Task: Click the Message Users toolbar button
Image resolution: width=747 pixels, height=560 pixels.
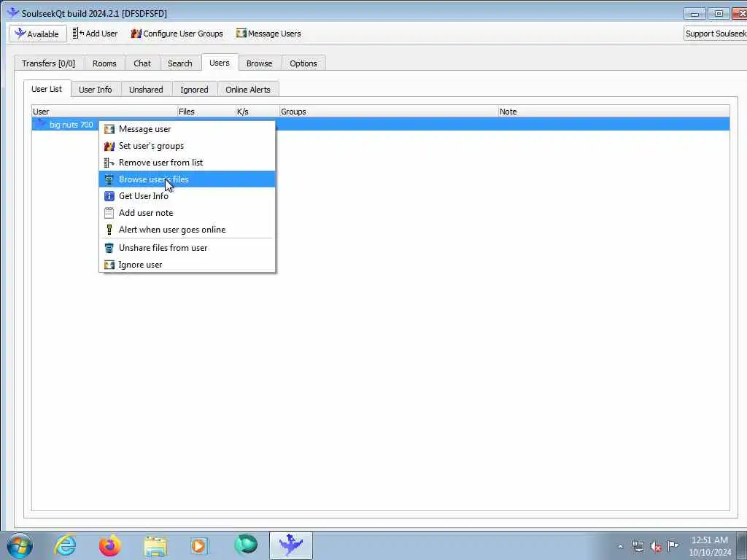Action: tap(268, 34)
